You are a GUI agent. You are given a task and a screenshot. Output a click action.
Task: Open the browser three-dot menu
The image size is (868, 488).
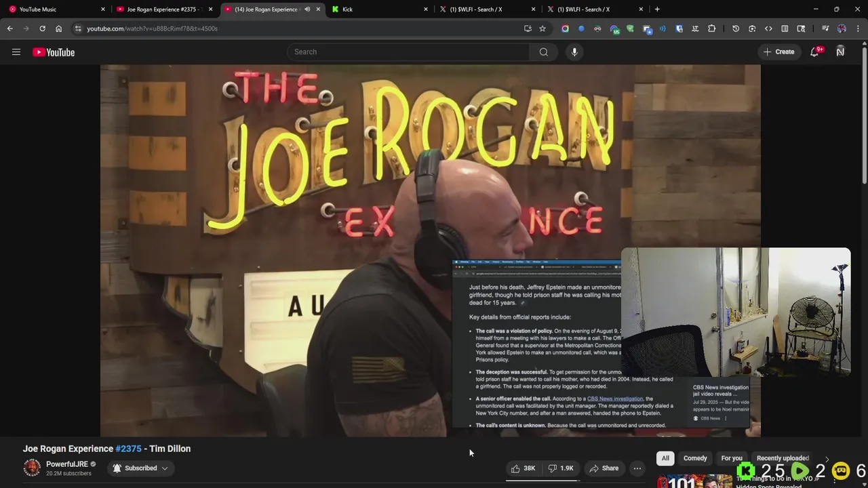tap(858, 28)
